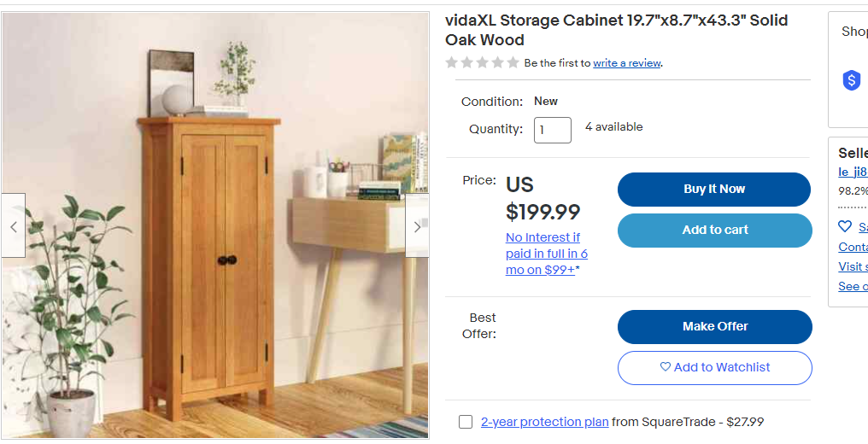
Task: Open 2-year protection plan link
Action: click(545, 422)
